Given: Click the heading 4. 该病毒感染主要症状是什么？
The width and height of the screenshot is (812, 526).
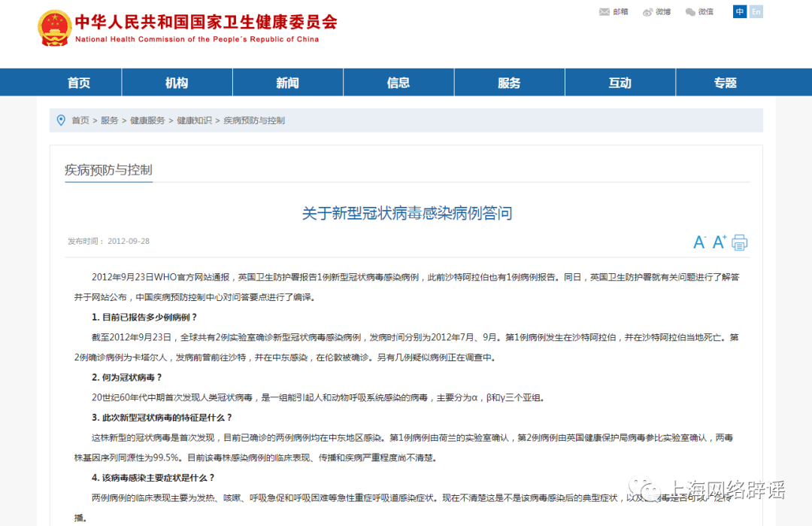Looking at the screenshot, I should (154, 478).
